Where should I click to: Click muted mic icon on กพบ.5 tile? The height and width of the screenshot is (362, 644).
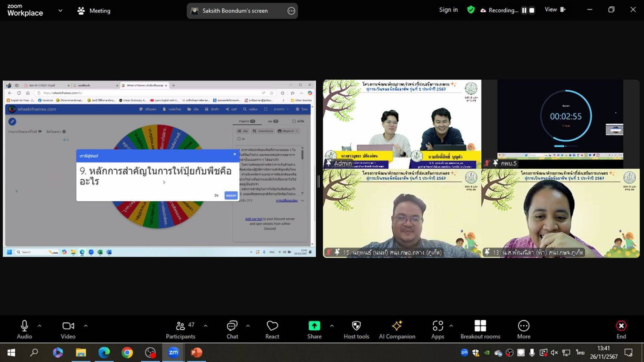point(487,163)
